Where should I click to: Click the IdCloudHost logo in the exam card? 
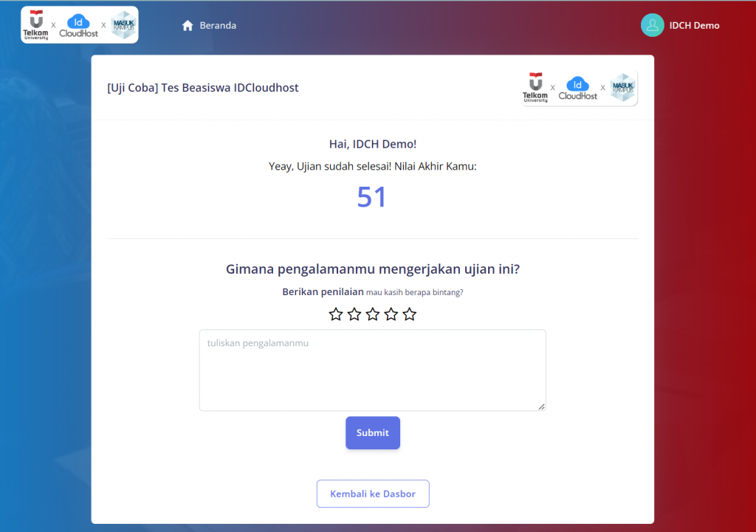click(577, 89)
